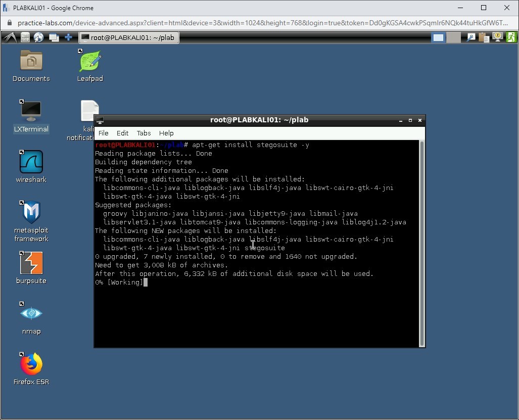The height and width of the screenshot is (420, 519).
Task: Open the terminal File menu
Action: (x=103, y=133)
